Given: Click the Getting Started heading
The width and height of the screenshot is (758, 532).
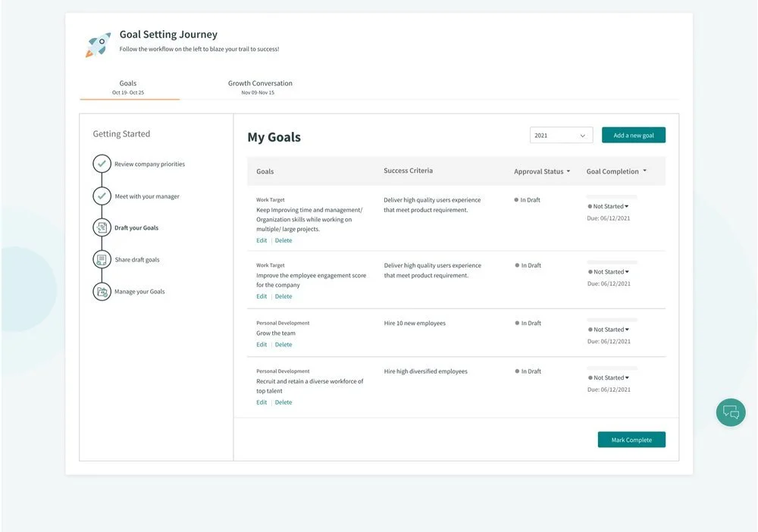Looking at the screenshot, I should coord(121,134).
